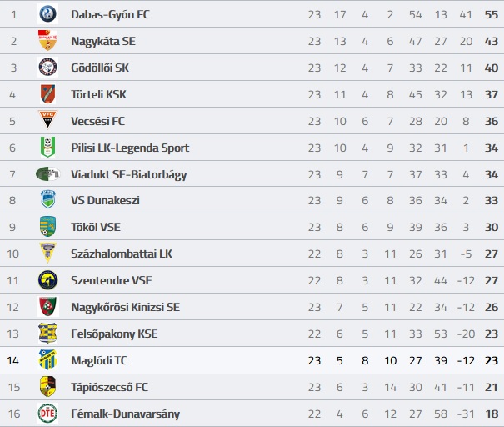Image resolution: width=504 pixels, height=427 pixels.
Task: Click the rank number 14 cell
Action: pyautogui.click(x=13, y=361)
